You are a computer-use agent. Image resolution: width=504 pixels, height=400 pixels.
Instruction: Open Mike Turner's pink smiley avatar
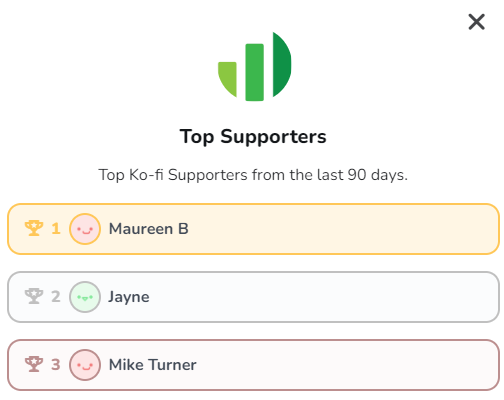pos(85,365)
